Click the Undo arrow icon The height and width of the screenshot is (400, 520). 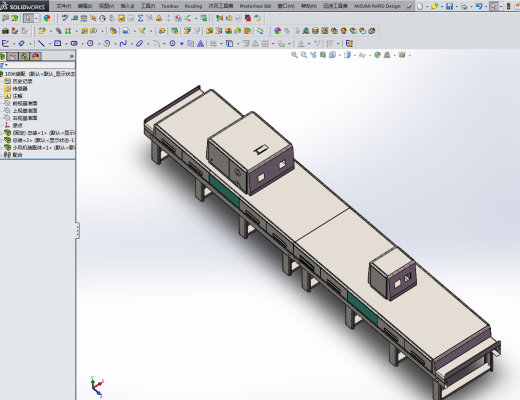coord(479,6)
